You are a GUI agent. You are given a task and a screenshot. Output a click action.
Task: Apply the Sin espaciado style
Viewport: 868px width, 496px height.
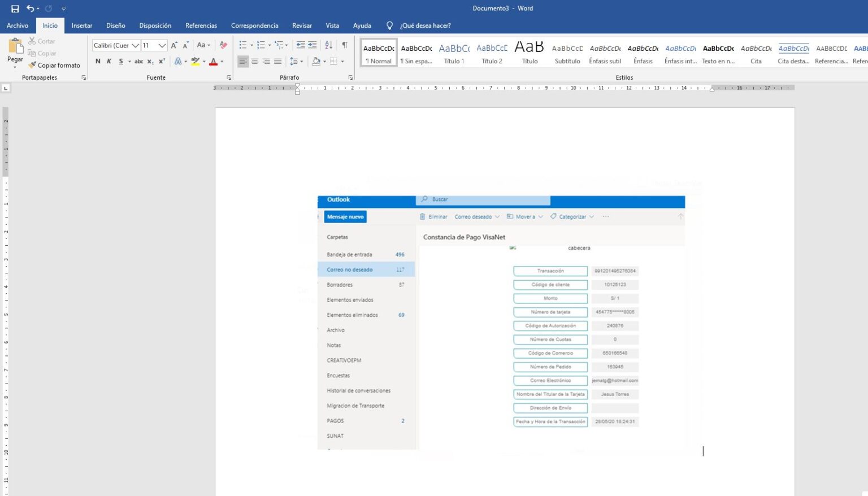click(416, 53)
